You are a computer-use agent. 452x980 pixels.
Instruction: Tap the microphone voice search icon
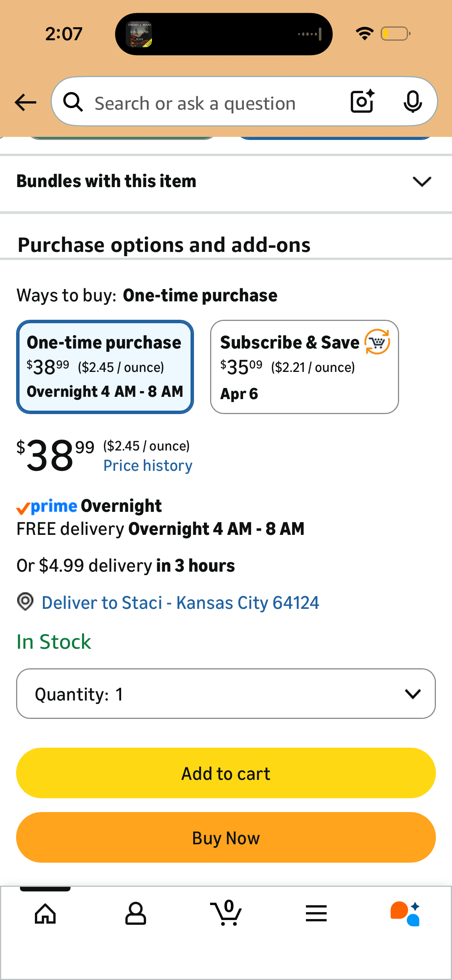tap(413, 102)
